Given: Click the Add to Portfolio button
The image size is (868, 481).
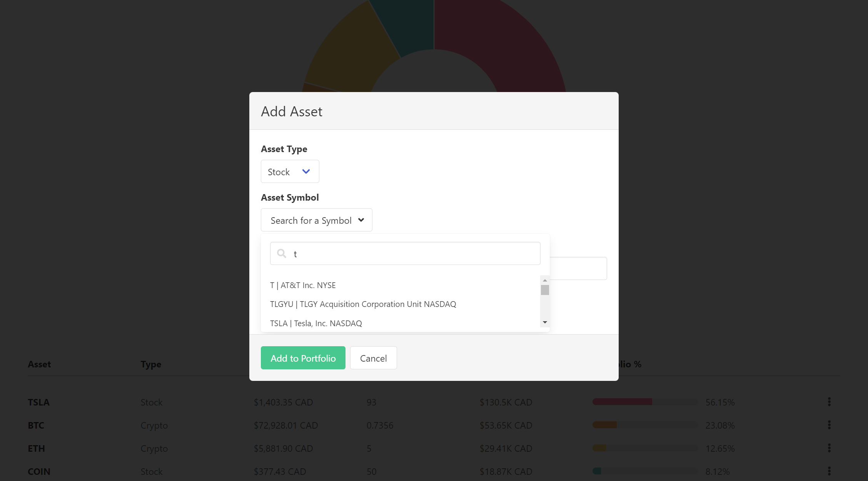Looking at the screenshot, I should pos(303,358).
